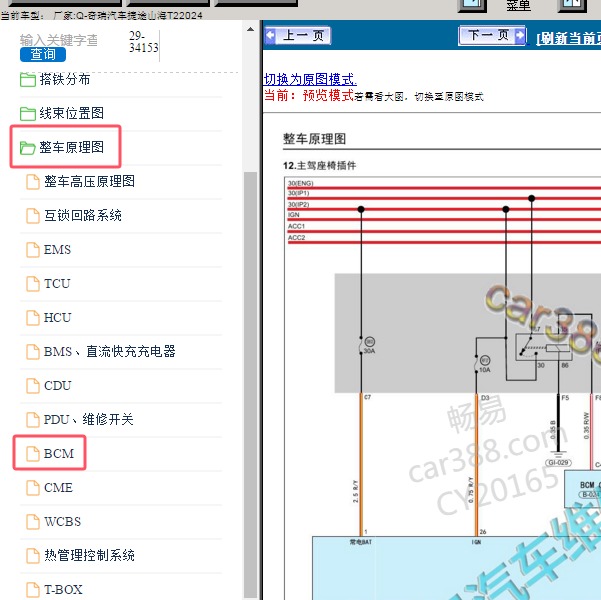Click the 刷新当前页 refresh link

pyautogui.click(x=569, y=38)
